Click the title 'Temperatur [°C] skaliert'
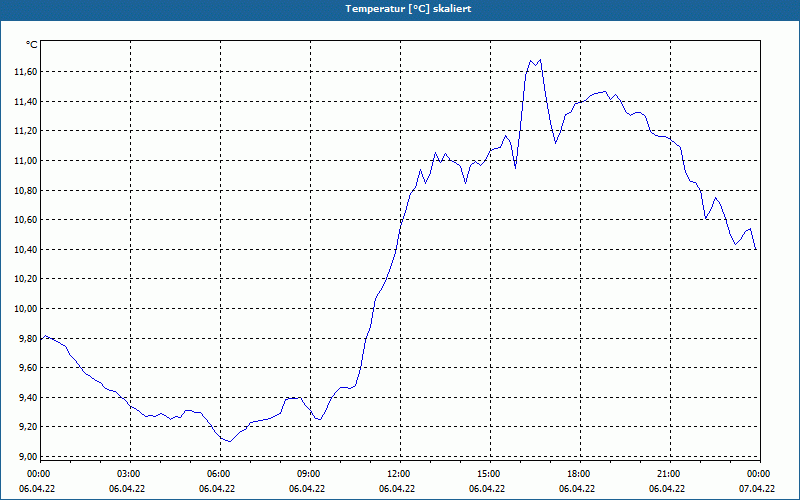Viewport: 800px width, 500px height. [408, 9]
